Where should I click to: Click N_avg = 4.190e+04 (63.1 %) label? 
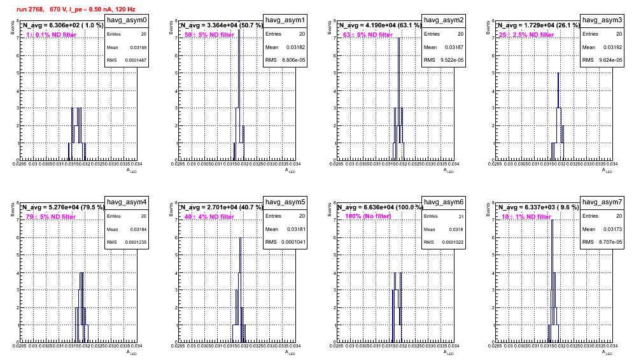[380, 25]
